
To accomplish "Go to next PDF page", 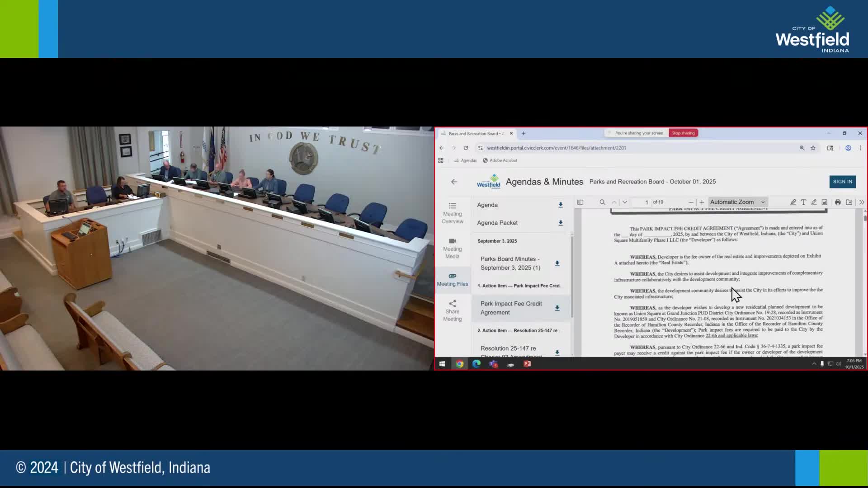I will point(625,202).
